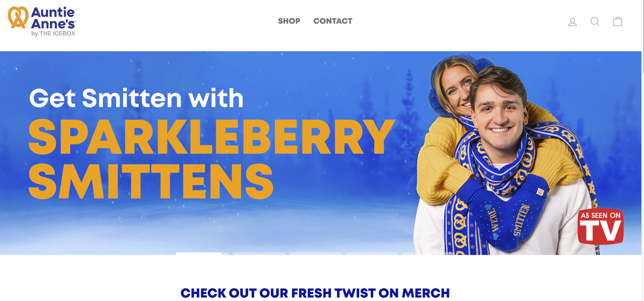
Task: Select the first slideshow progress bar
Action: coord(202,254)
